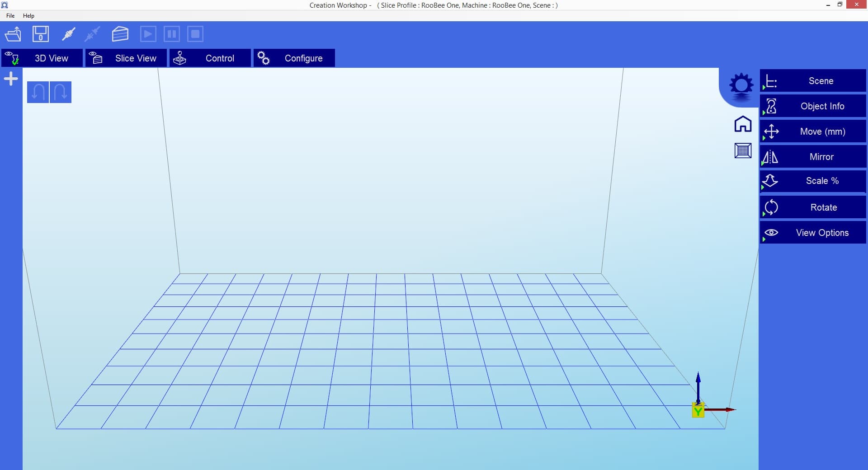Stop the current print
Screen dimensions: 868x470
[x=195, y=34]
